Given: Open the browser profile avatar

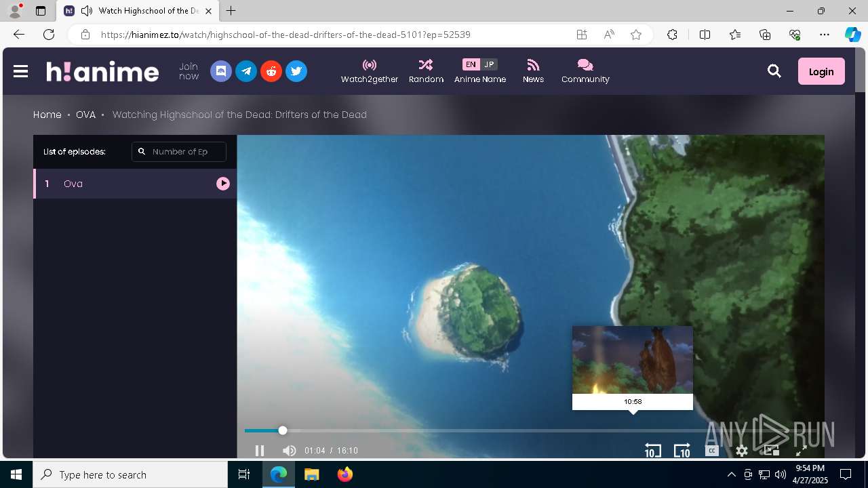Looking at the screenshot, I should (x=15, y=11).
